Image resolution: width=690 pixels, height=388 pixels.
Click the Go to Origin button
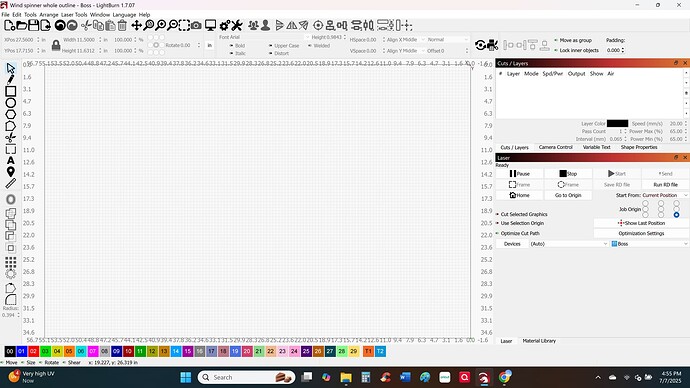pos(568,195)
